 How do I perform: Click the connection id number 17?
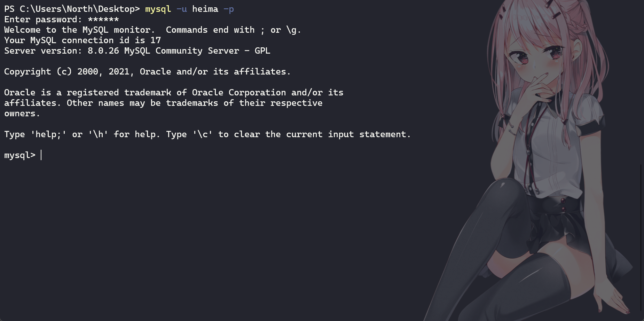click(156, 40)
